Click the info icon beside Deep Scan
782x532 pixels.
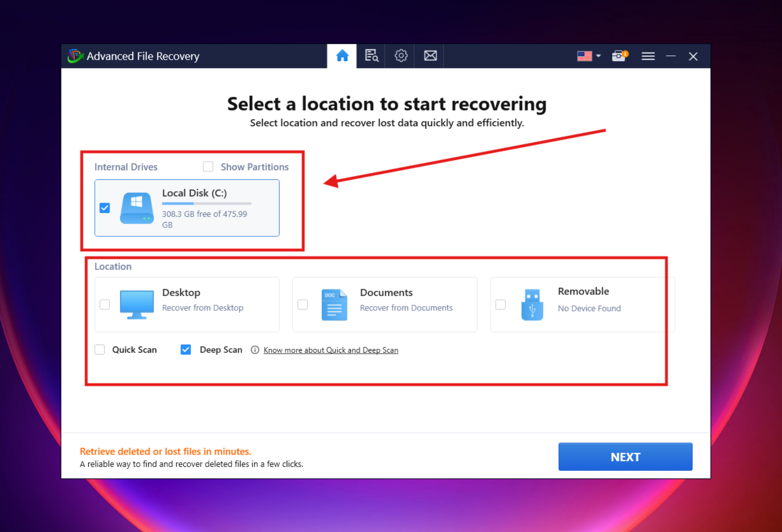(x=255, y=350)
